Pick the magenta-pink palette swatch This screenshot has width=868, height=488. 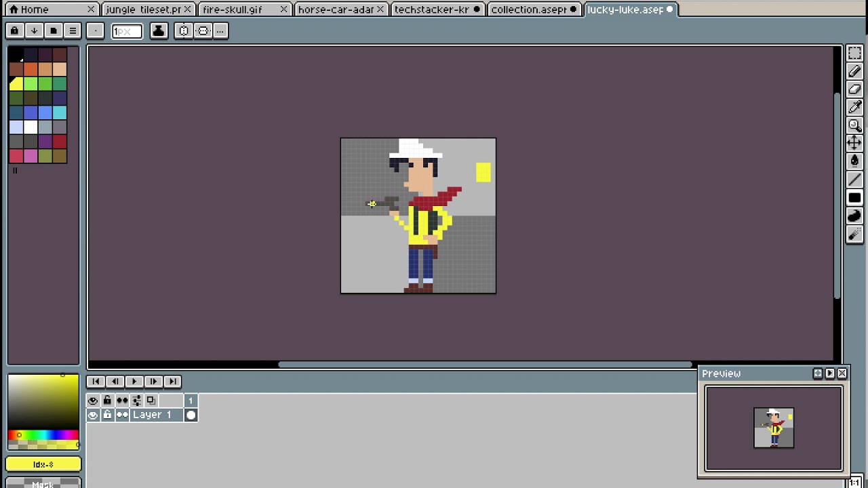click(31, 156)
